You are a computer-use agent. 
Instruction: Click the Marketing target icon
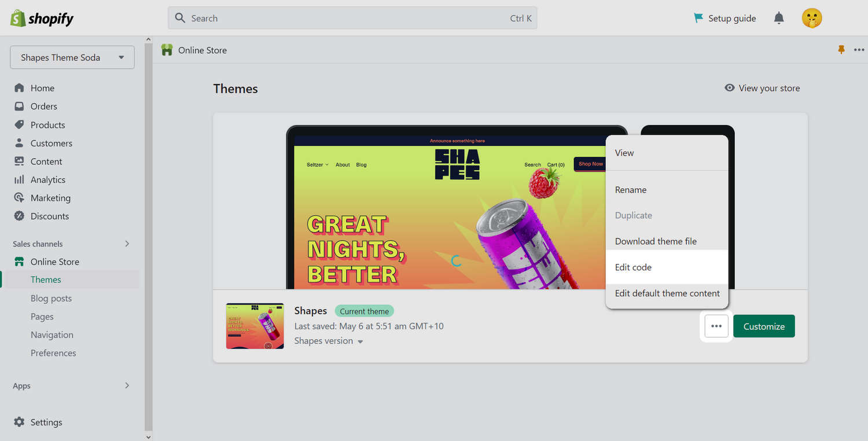pos(19,197)
